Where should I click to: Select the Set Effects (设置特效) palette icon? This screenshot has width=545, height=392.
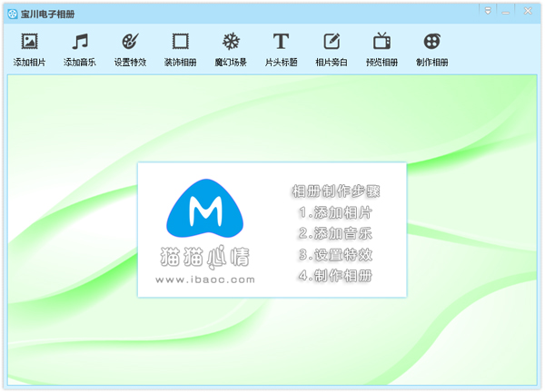pyautogui.click(x=130, y=42)
